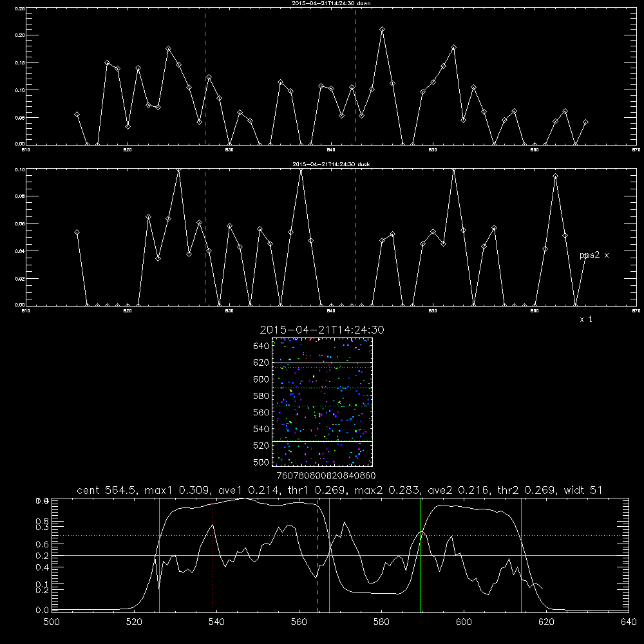Click the orange dashed center line in bottom plot
644x644 pixels.
tap(318, 555)
